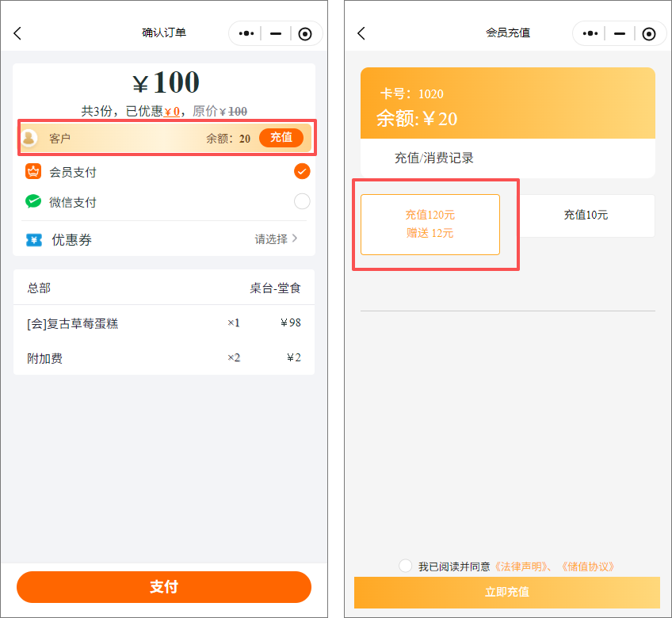Viewport: 672px width, 618px height.
Task: Go back from the 确认订单 screen
Action: tap(18, 33)
